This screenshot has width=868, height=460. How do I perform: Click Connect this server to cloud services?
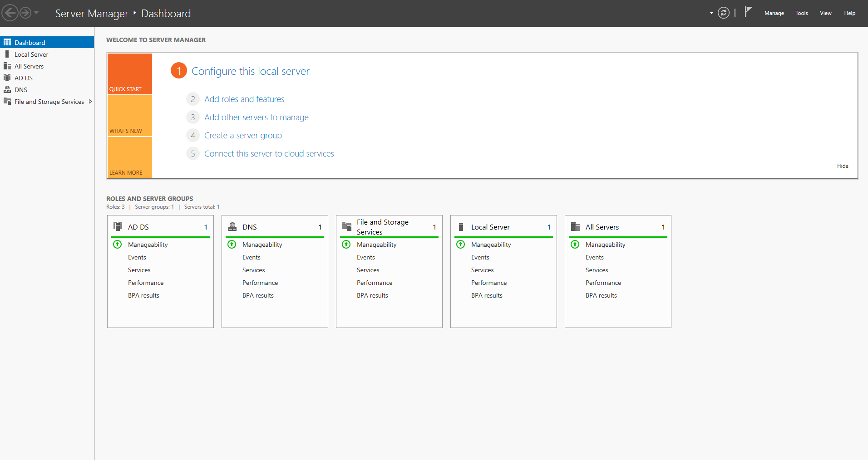(x=269, y=153)
